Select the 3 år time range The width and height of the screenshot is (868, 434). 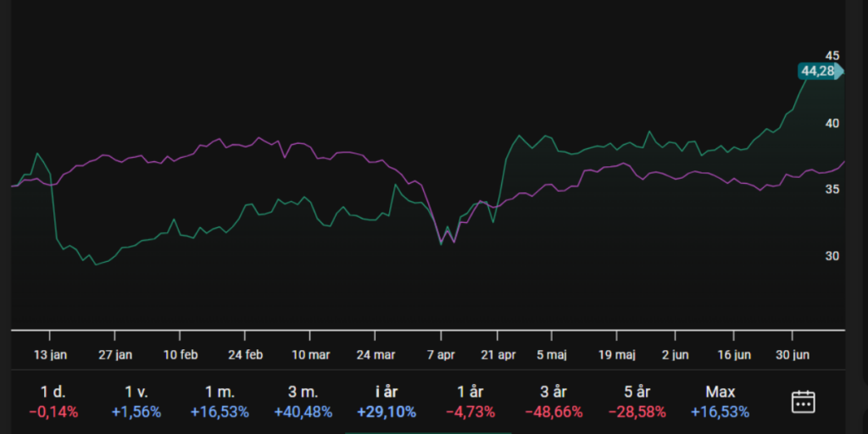(x=554, y=402)
